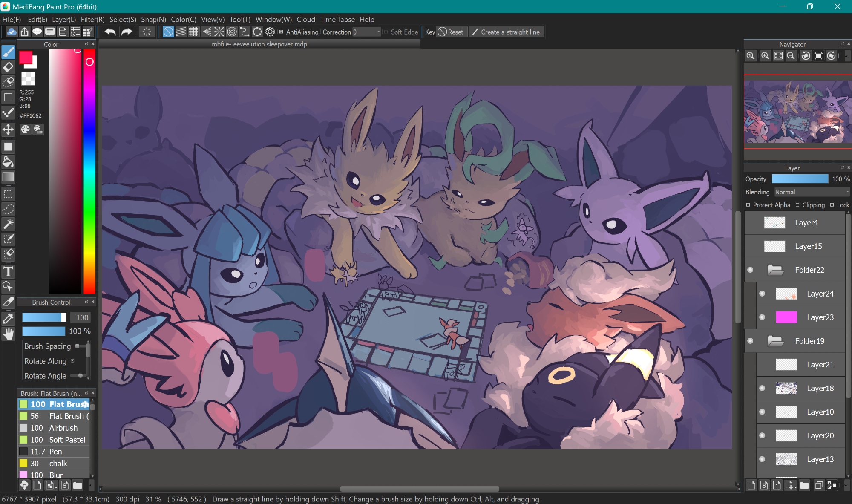Hide Layer24 visibility
The image size is (852, 504).
coord(762,294)
